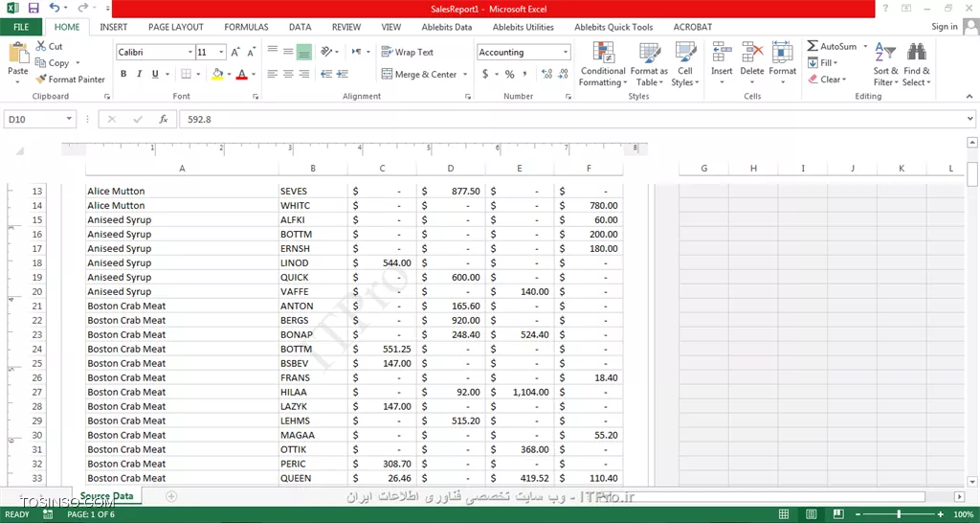Image resolution: width=980 pixels, height=523 pixels.
Task: Toggle Align Left horizontal alignment
Action: [x=273, y=74]
